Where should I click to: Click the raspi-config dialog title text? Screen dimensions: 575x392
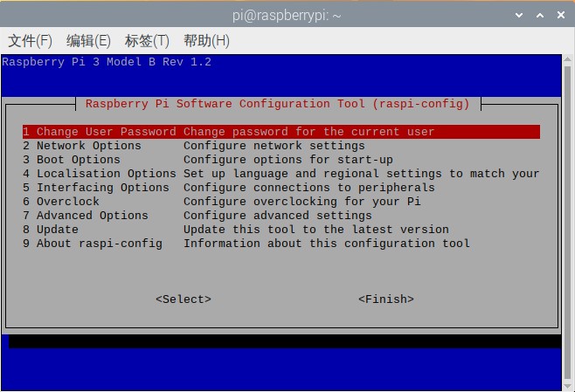pos(277,104)
